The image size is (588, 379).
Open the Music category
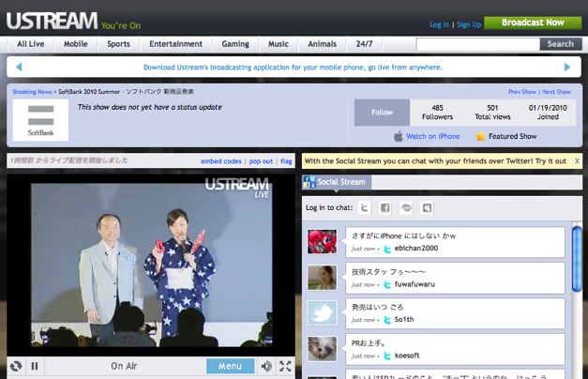click(x=279, y=44)
